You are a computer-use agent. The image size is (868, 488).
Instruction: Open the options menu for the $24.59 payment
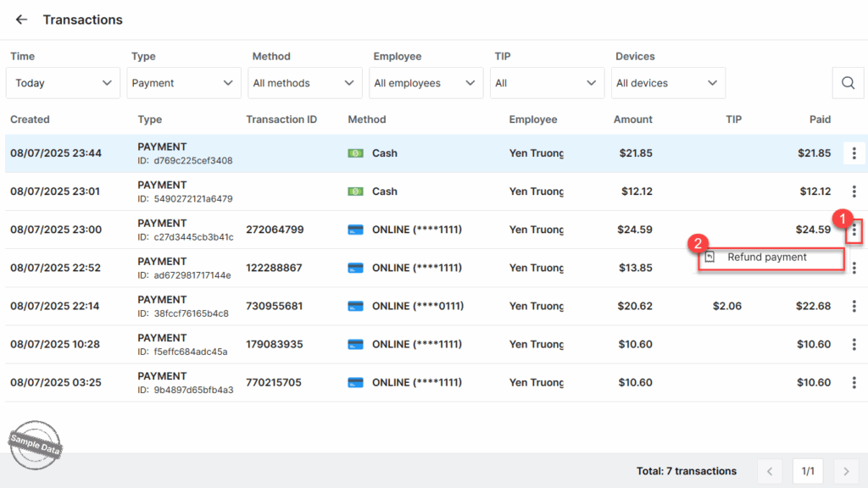pos(854,230)
